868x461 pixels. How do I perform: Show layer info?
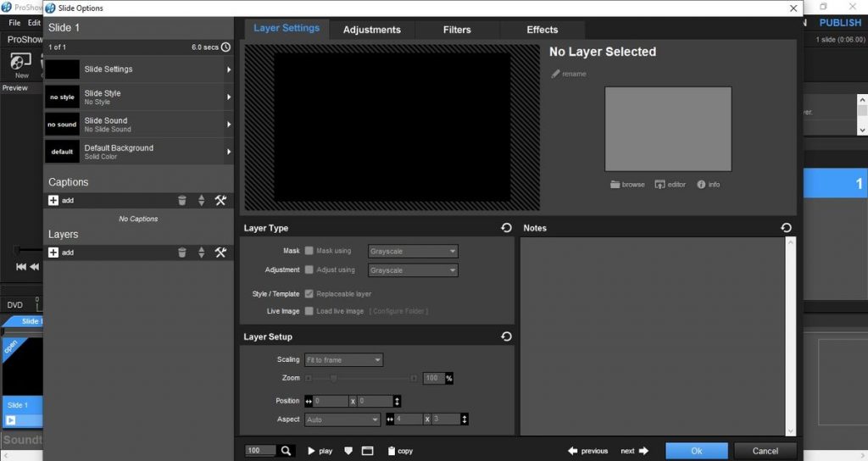(x=708, y=184)
